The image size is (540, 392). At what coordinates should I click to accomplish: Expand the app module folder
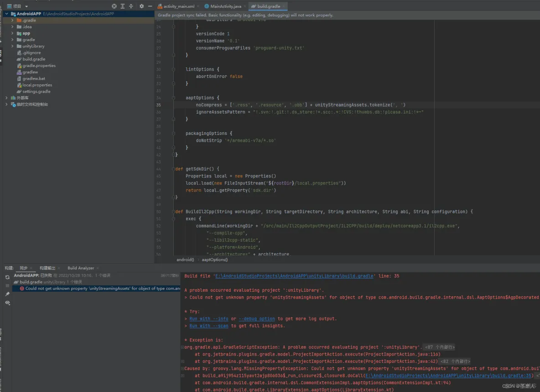[x=12, y=33]
